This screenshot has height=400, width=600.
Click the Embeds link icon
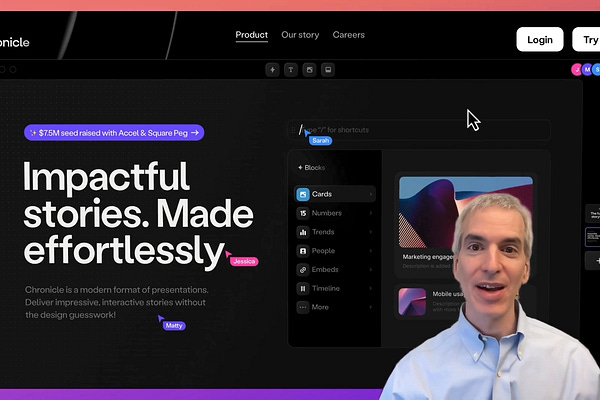click(303, 269)
